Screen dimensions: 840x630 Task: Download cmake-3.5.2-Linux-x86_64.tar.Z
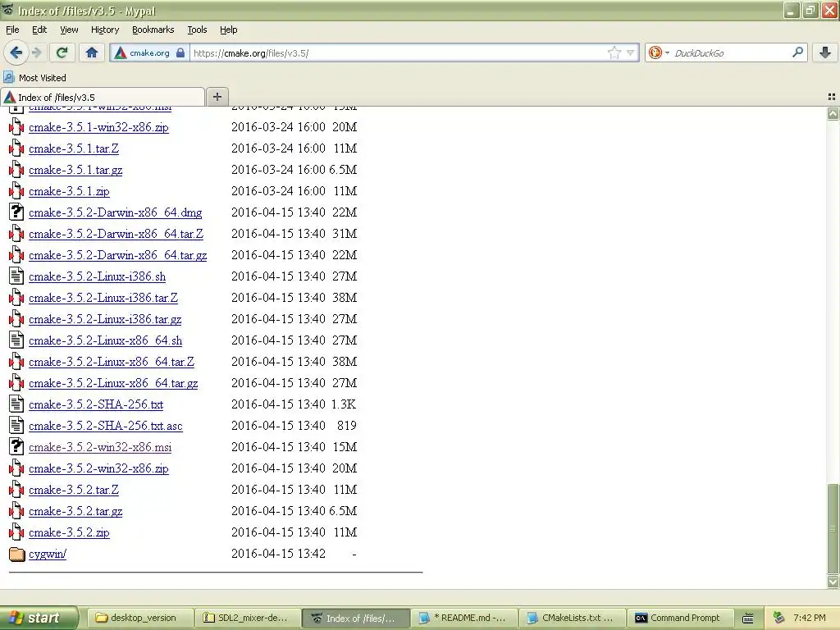pos(112,362)
